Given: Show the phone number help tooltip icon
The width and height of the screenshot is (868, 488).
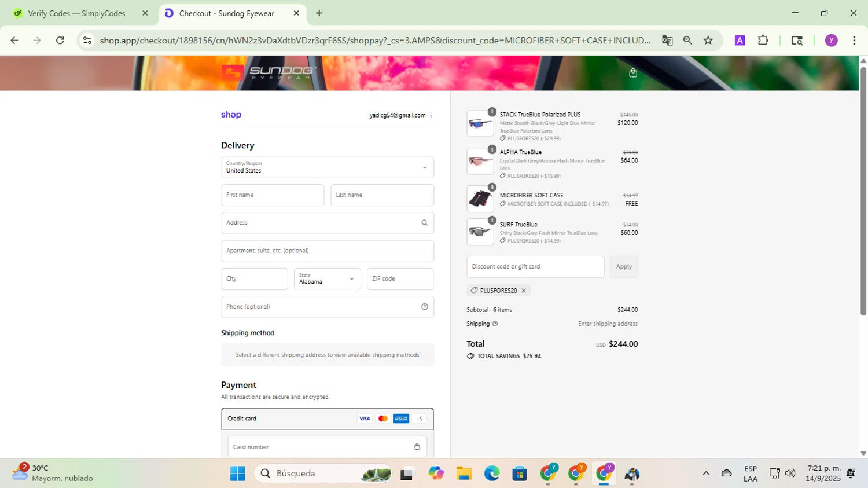Looking at the screenshot, I should click(x=424, y=307).
